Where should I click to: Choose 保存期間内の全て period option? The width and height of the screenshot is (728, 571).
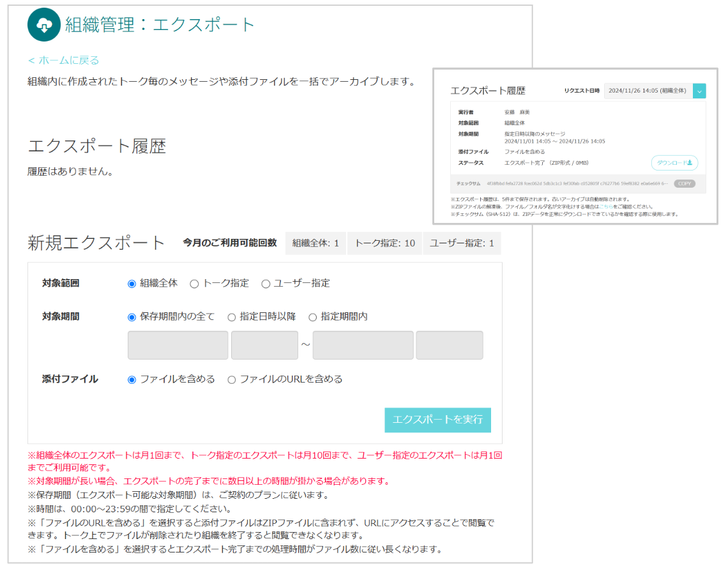132,317
